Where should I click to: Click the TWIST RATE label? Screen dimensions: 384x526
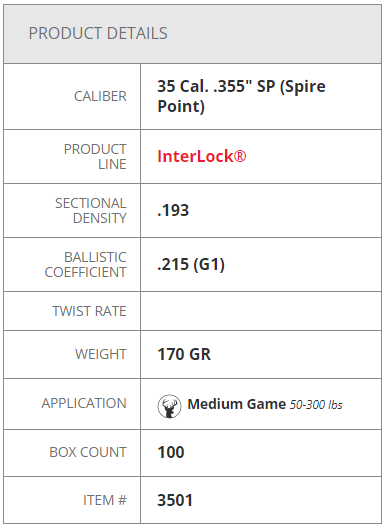click(89, 311)
